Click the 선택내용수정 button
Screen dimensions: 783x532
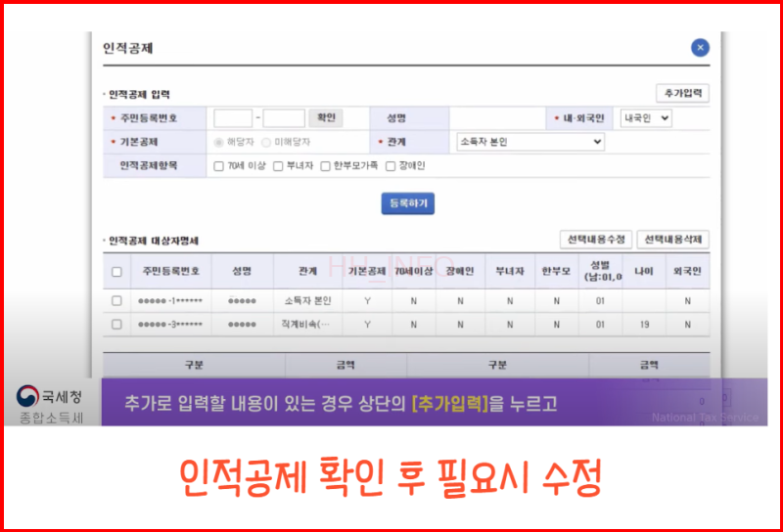(x=596, y=240)
